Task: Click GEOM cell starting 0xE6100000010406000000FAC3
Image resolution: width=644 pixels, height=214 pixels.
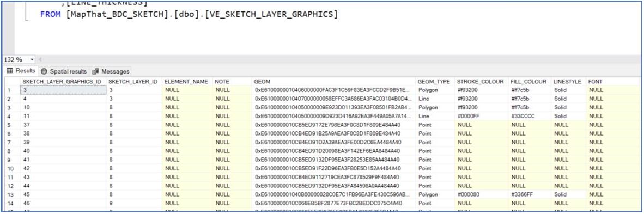Action: [333, 89]
